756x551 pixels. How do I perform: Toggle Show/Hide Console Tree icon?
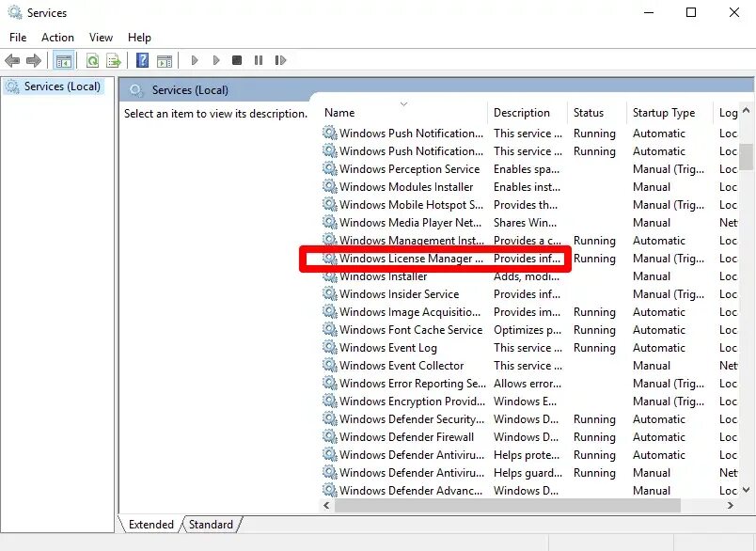click(x=64, y=61)
